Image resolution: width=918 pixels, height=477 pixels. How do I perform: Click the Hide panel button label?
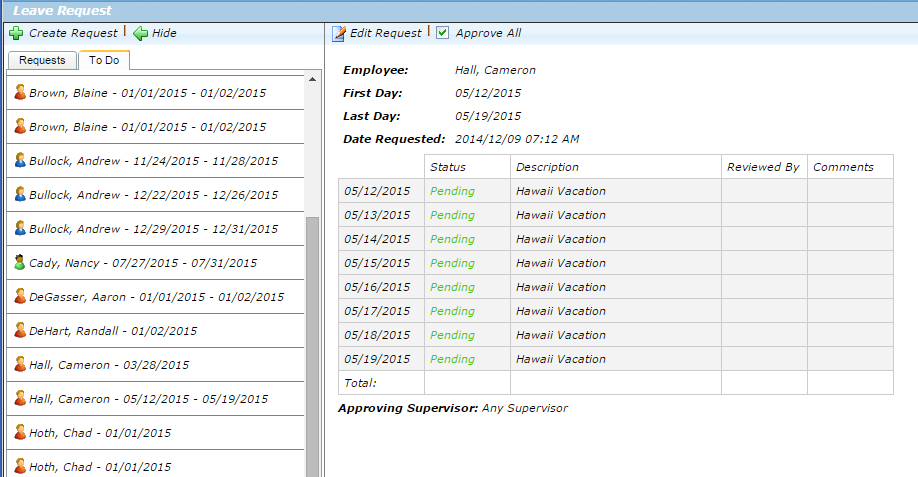click(164, 33)
